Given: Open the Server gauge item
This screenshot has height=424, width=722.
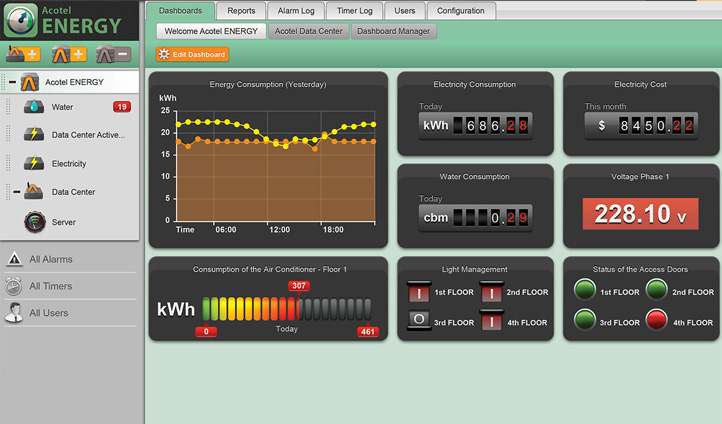Looking at the screenshot, I should point(63,222).
